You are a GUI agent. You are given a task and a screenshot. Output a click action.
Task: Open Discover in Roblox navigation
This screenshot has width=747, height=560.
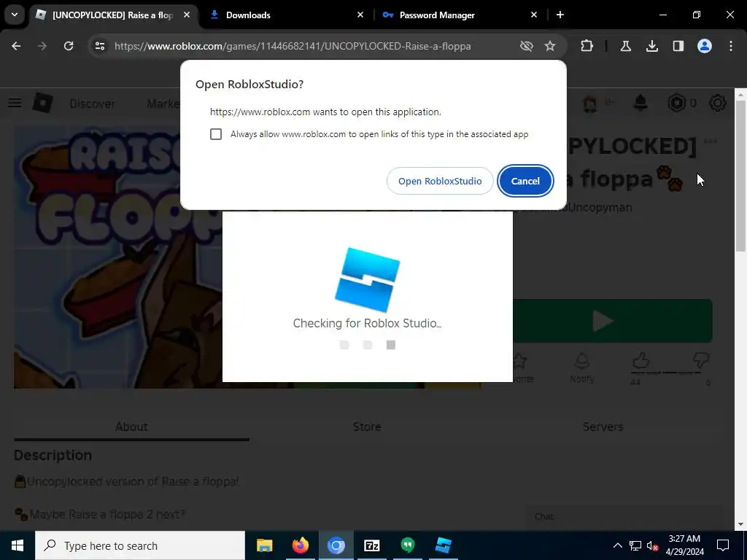92,104
